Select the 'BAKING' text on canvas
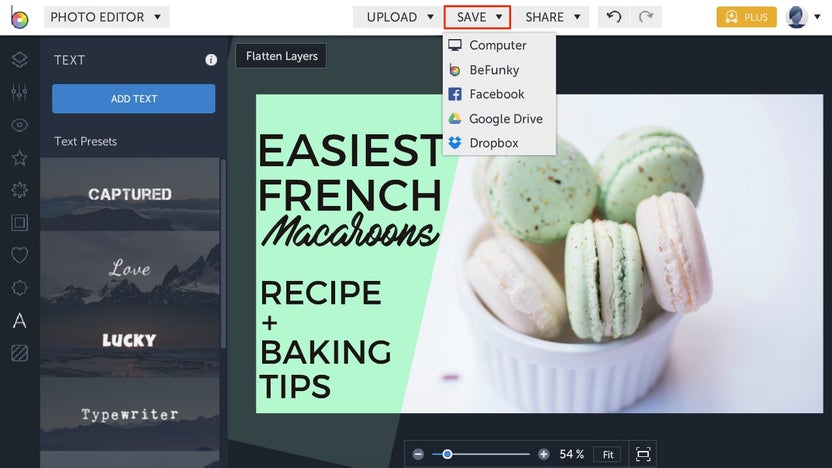 (325, 352)
